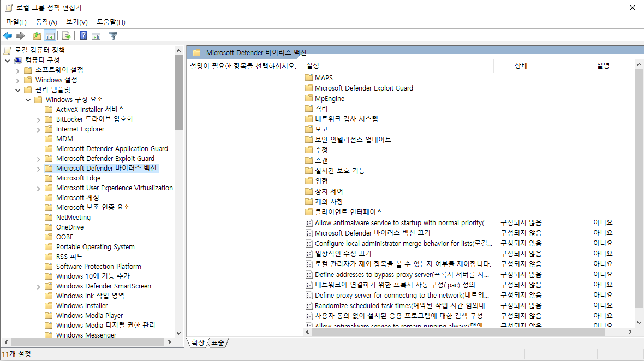Click policy icon for Randomize scheduled task times
The image size is (644, 361).
(x=309, y=305)
